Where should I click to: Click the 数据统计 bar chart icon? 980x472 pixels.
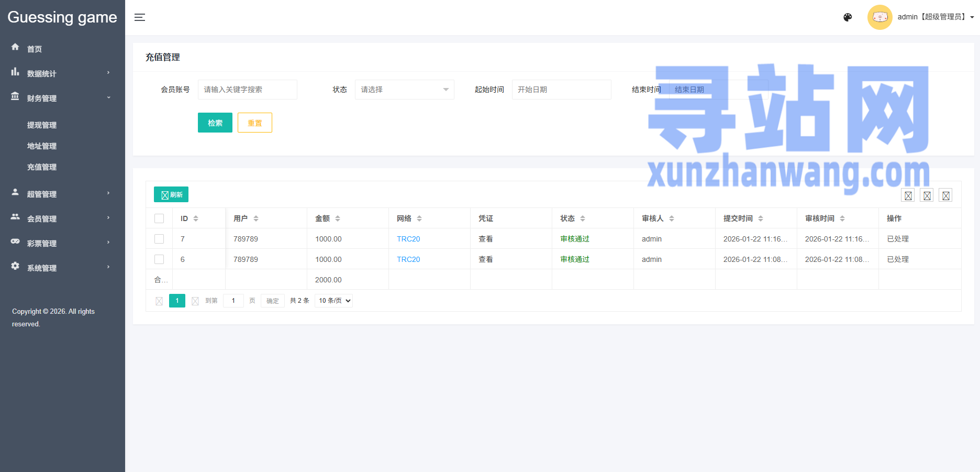coord(15,72)
